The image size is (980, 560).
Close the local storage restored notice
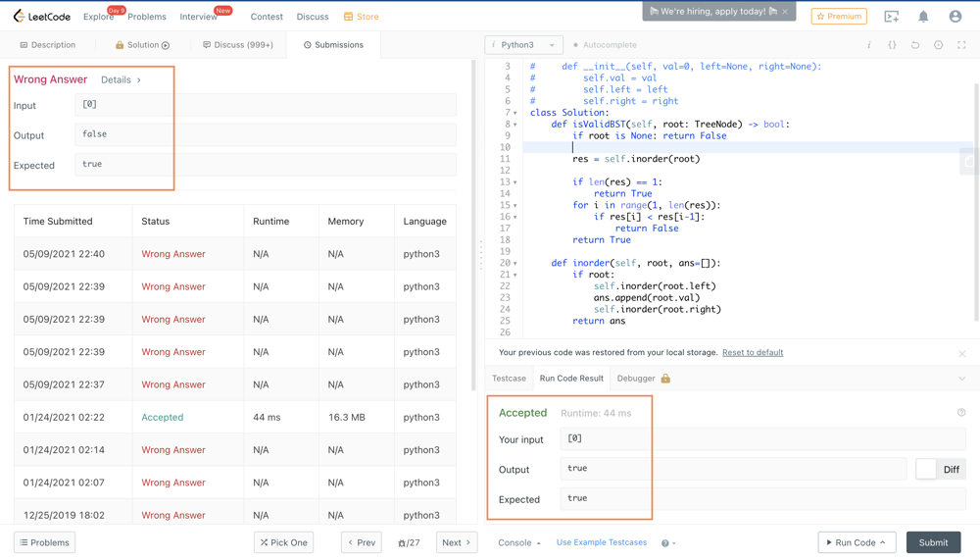962,353
